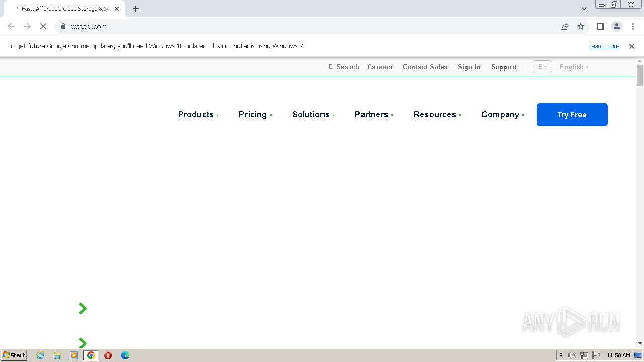Open tab search dropdown arrow
644x362 pixels.
pyautogui.click(x=584, y=9)
